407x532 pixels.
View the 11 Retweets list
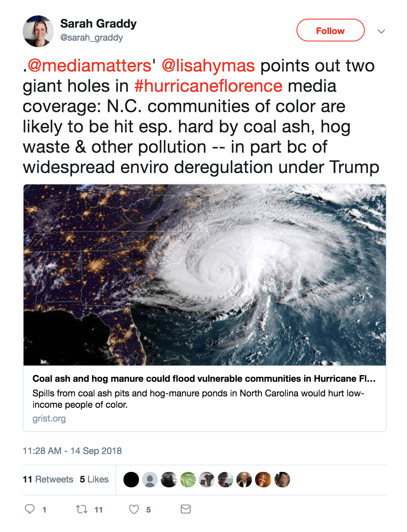coord(48,480)
